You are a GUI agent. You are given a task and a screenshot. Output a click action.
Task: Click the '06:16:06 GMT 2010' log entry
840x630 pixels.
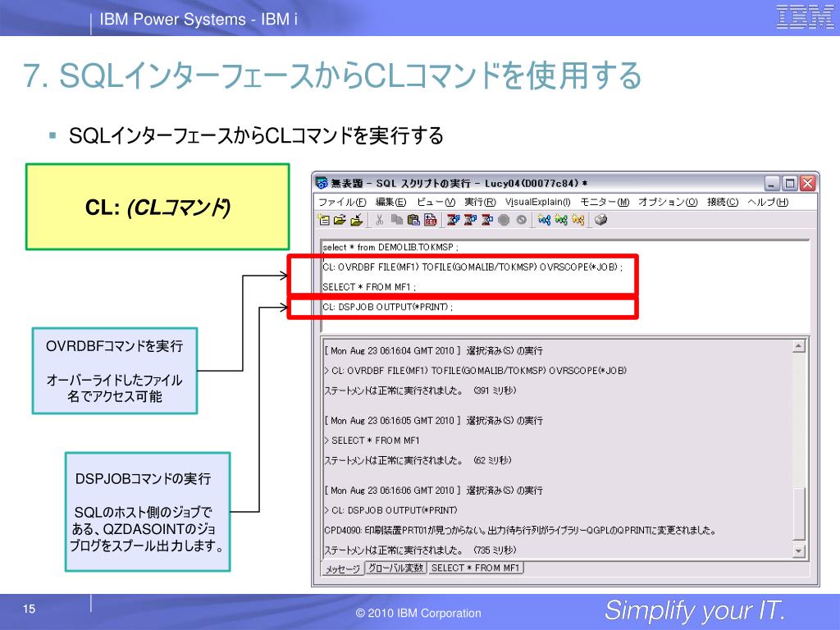pyautogui.click(x=433, y=491)
